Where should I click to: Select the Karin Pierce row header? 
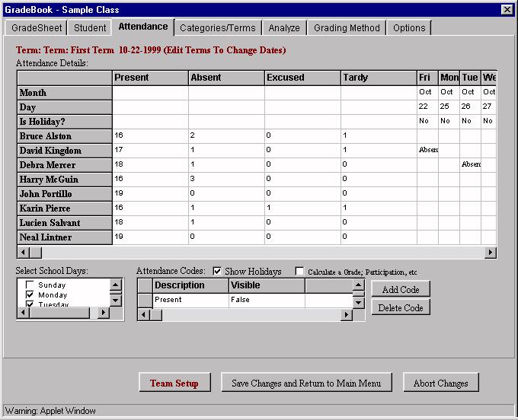65,208
